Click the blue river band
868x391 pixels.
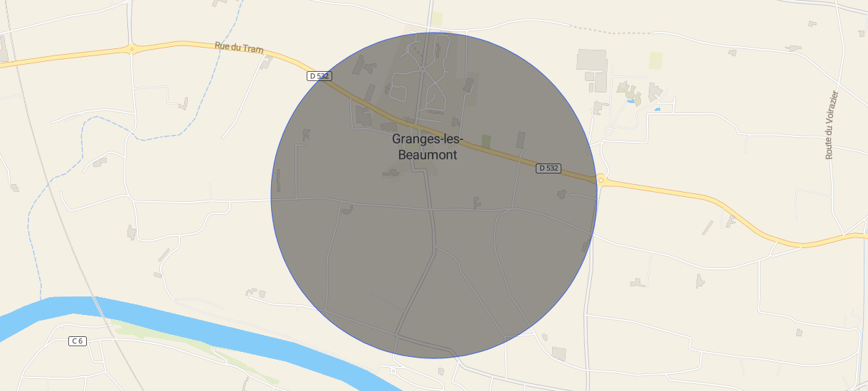point(213,334)
